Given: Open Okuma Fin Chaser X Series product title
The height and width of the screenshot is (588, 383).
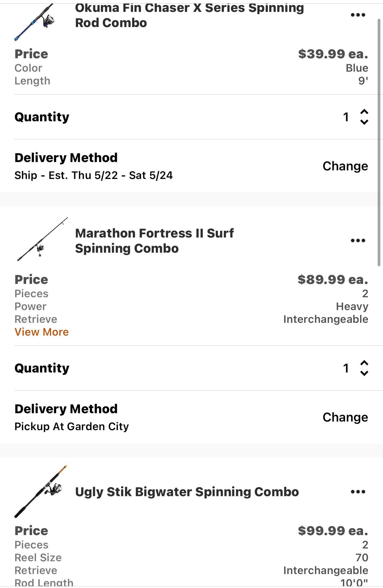Looking at the screenshot, I should [189, 15].
